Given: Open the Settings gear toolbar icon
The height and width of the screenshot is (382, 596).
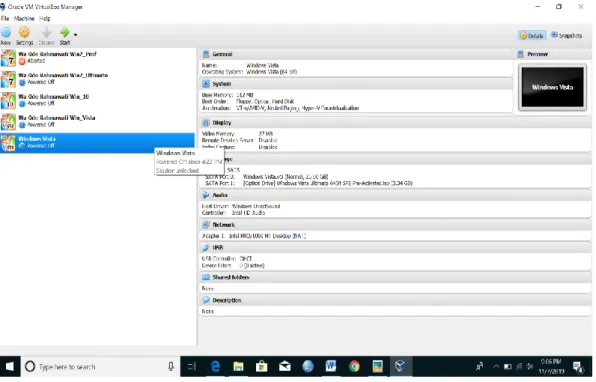Looking at the screenshot, I should click(x=24, y=32).
